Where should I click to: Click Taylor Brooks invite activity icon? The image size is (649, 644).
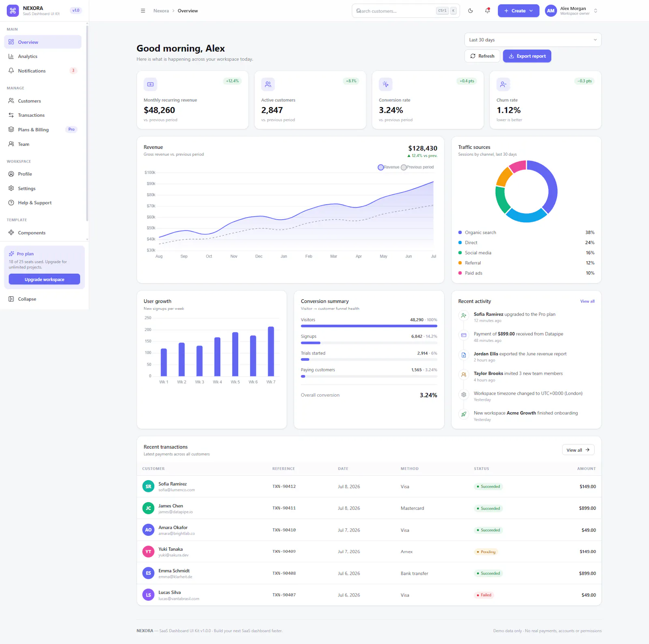click(464, 375)
